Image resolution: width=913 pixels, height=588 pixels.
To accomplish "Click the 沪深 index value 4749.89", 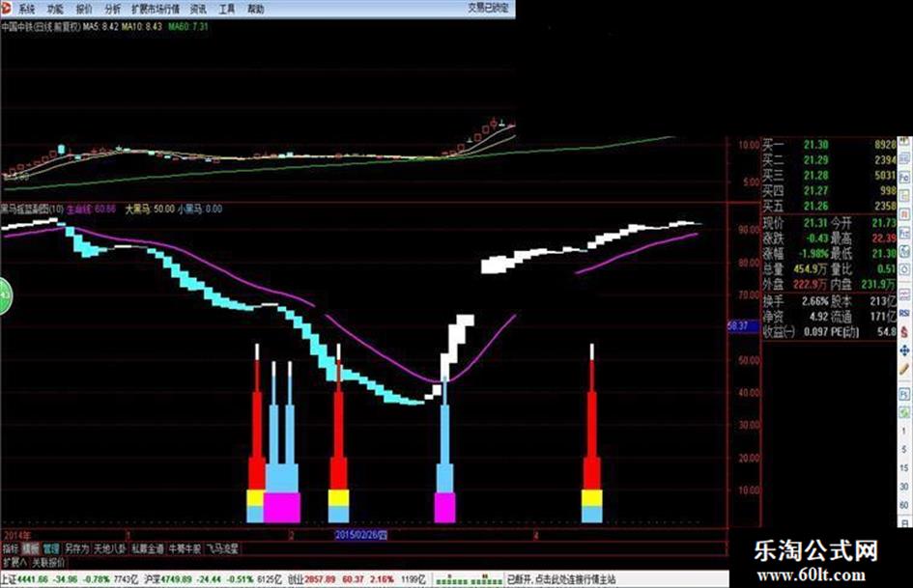I will [177, 579].
